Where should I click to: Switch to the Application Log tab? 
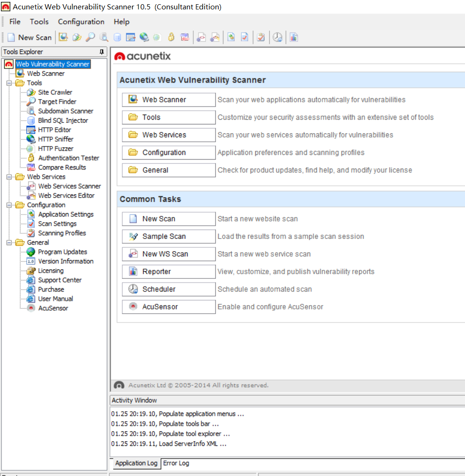click(x=136, y=463)
